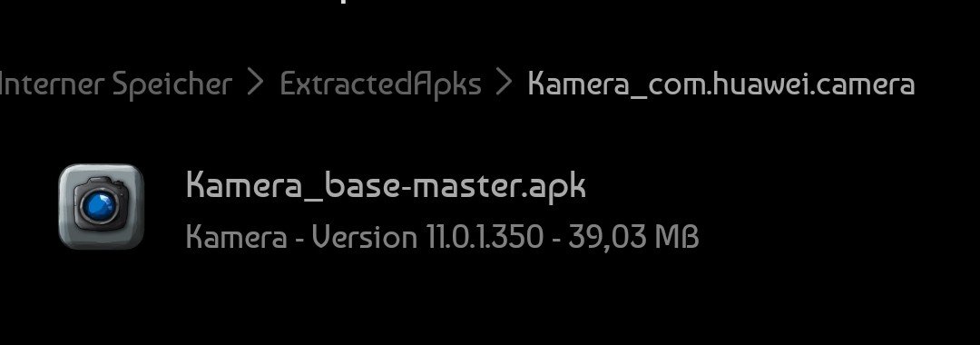Click the blue camera lens icon
Screen dimensions: 980x345
(100, 206)
